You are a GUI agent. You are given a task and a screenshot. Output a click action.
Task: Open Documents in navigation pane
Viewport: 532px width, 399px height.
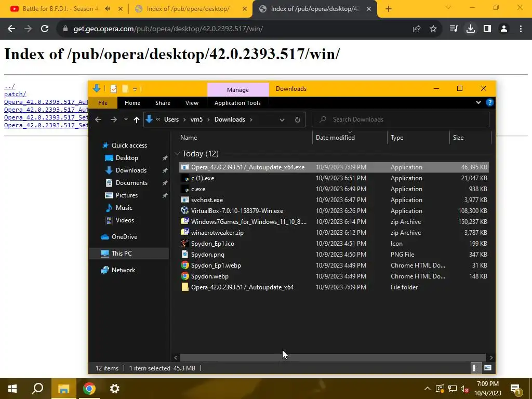[131, 183]
